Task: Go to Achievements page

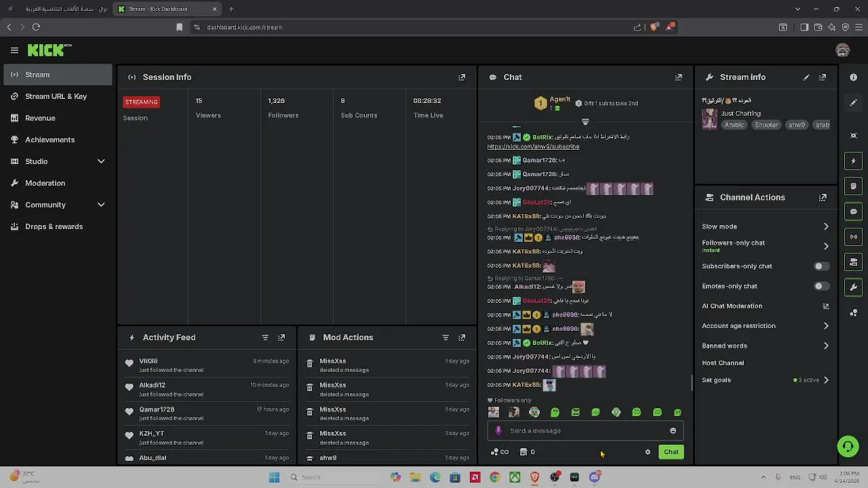Action: click(58, 140)
